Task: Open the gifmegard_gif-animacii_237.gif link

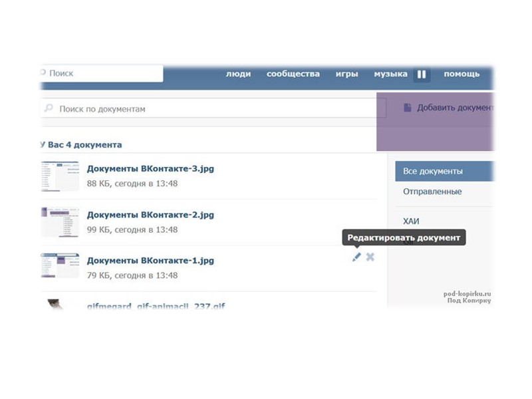Action: 156,306
